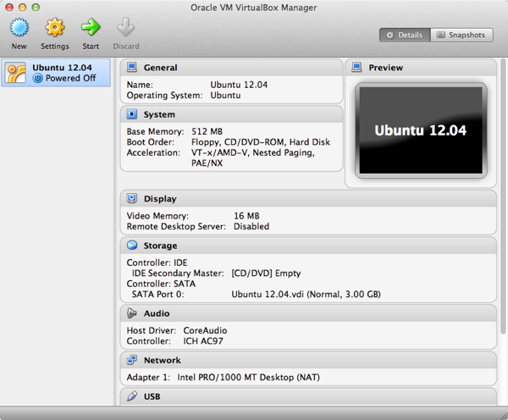Switch to the Details view
This screenshot has width=508, height=420.
coord(405,35)
